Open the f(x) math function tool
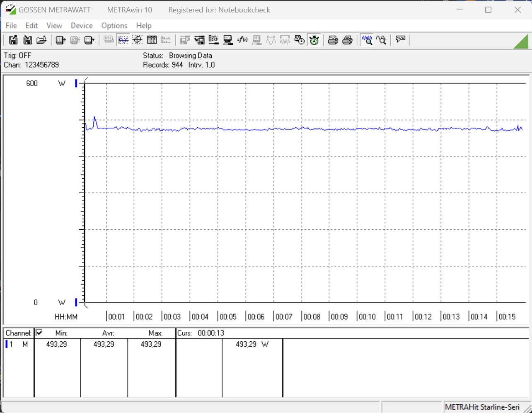The image size is (532, 413). click(x=242, y=40)
